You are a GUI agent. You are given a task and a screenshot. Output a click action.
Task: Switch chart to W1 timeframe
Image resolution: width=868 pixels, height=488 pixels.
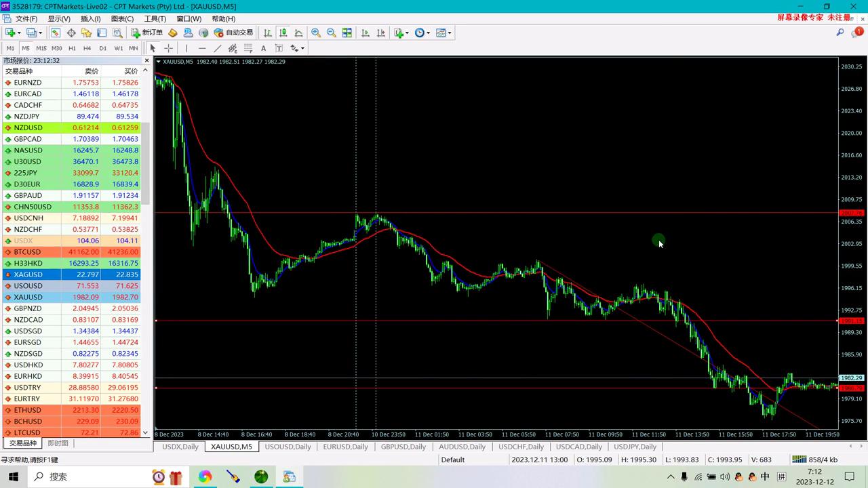tap(119, 48)
